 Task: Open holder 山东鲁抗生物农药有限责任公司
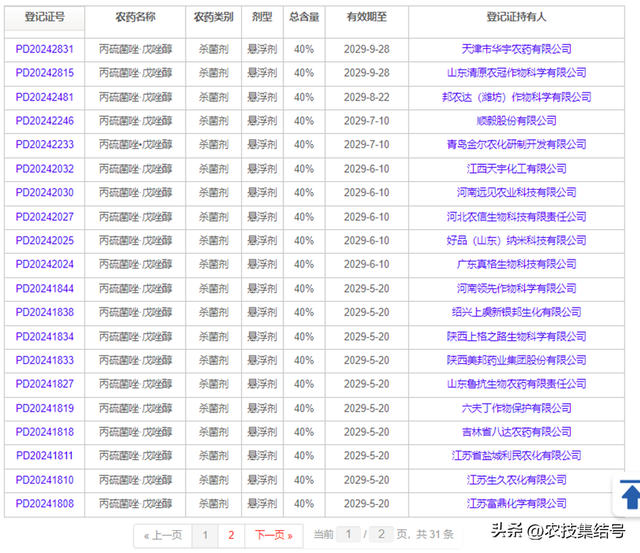[516, 384]
